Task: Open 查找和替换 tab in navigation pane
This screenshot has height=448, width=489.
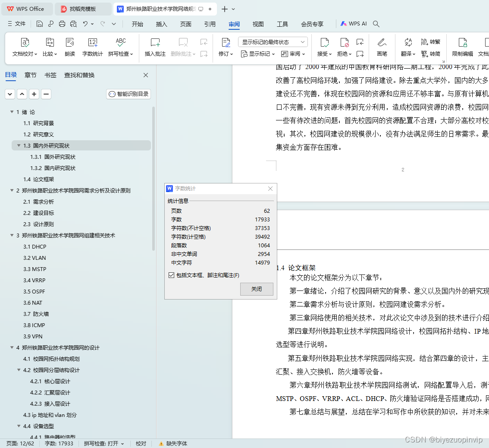Action: pyautogui.click(x=79, y=75)
